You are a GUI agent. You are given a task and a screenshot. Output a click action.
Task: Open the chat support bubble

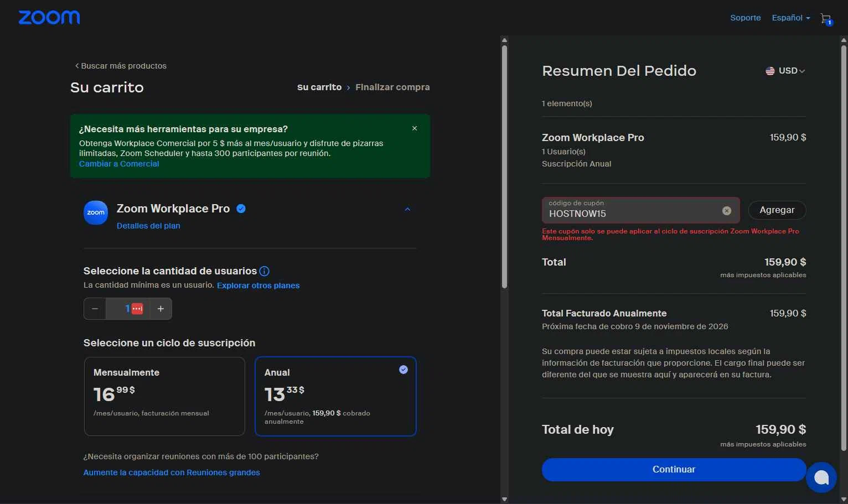821,477
